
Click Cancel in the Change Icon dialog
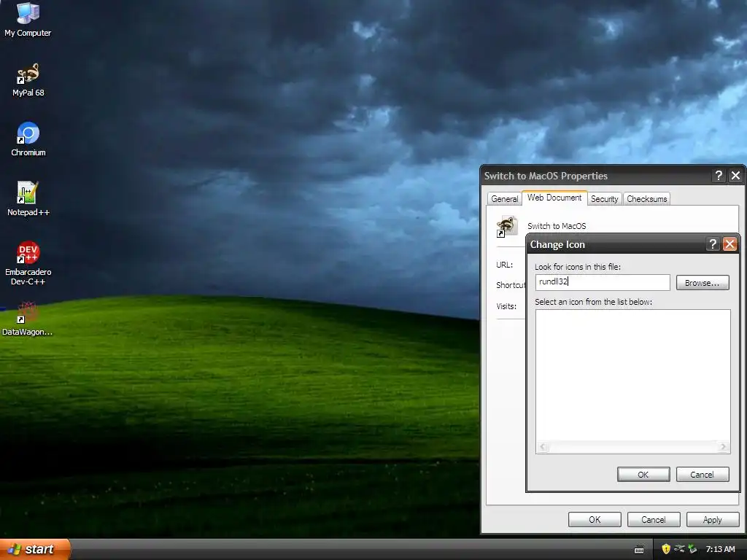pos(703,474)
